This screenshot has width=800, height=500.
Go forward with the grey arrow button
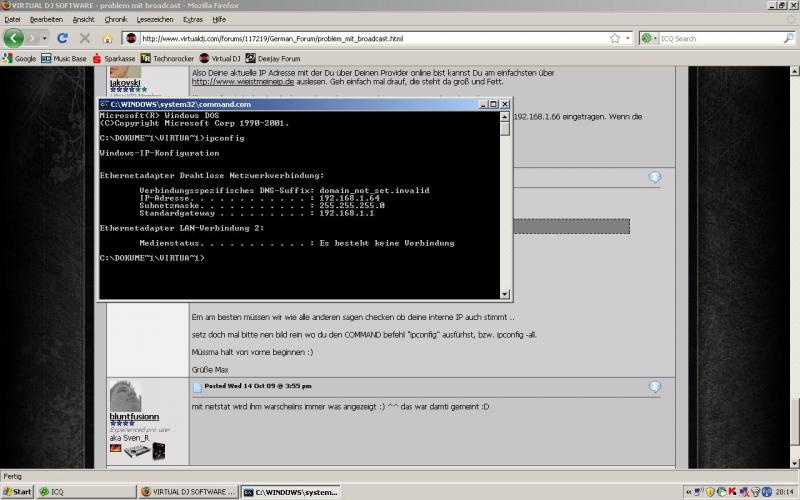(x=33, y=38)
